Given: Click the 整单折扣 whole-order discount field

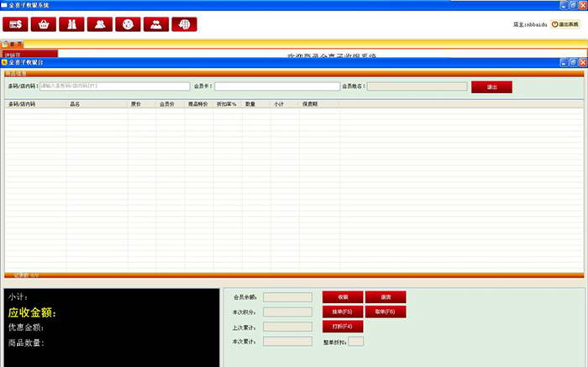Looking at the screenshot, I should [356, 342].
